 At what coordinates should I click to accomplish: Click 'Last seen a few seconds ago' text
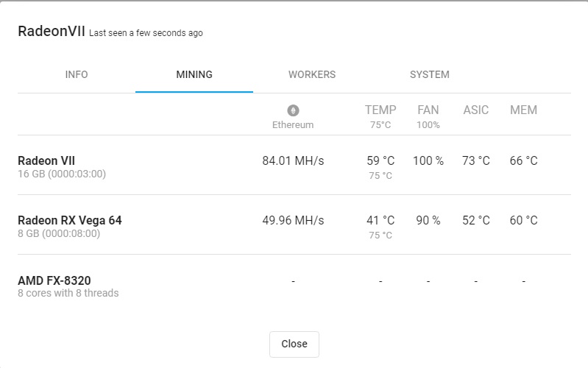[x=146, y=33]
